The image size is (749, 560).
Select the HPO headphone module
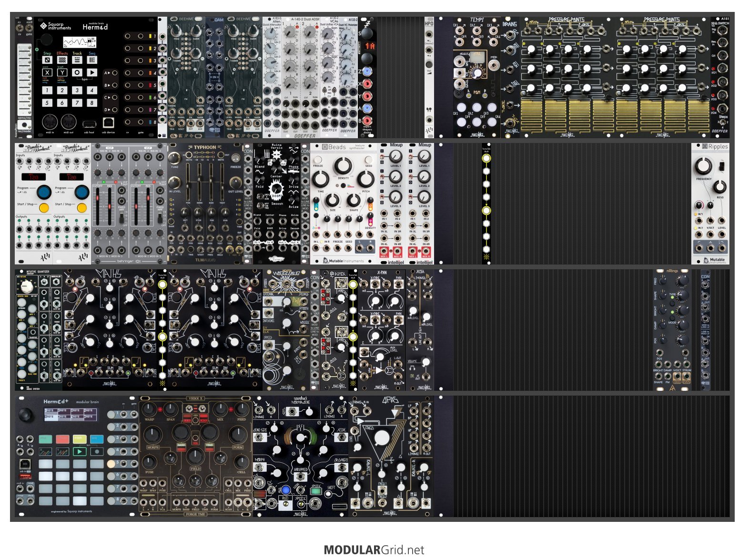[x=429, y=78]
